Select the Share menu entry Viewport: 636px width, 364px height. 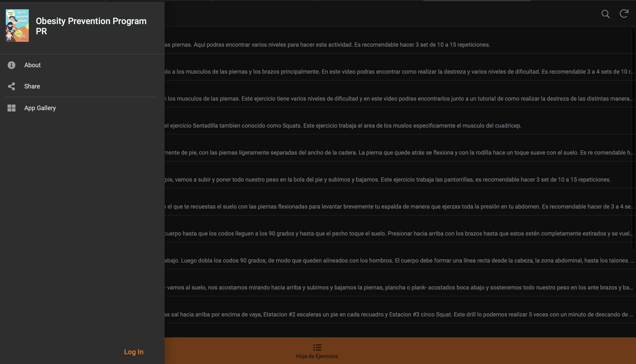[32, 86]
